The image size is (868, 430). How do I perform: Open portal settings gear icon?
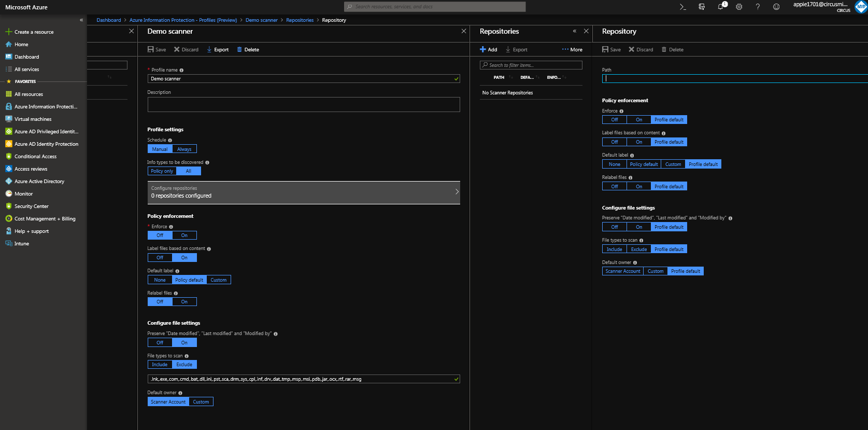739,7
